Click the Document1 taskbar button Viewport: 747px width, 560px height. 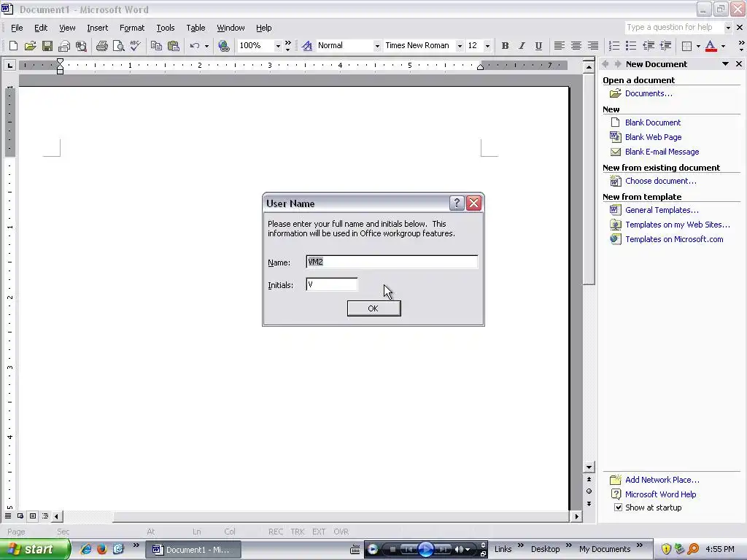193,550
